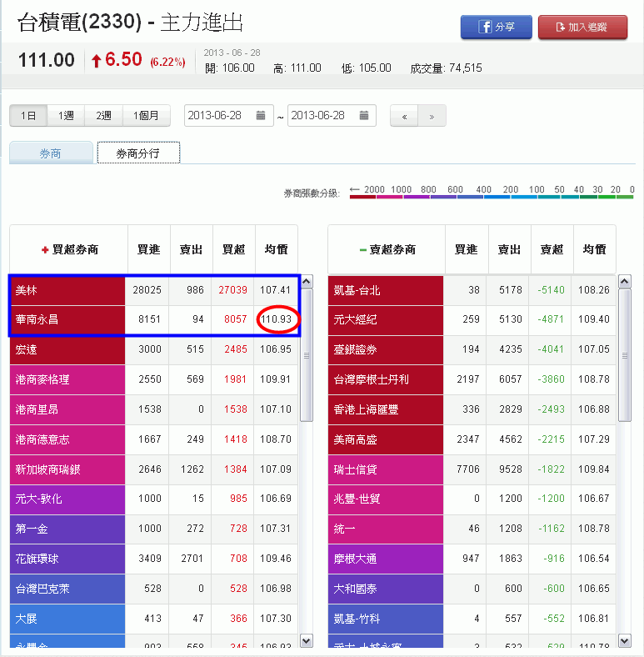The image size is (644, 657).
Task: Switch to the 券商分行 tab
Action: (x=138, y=153)
